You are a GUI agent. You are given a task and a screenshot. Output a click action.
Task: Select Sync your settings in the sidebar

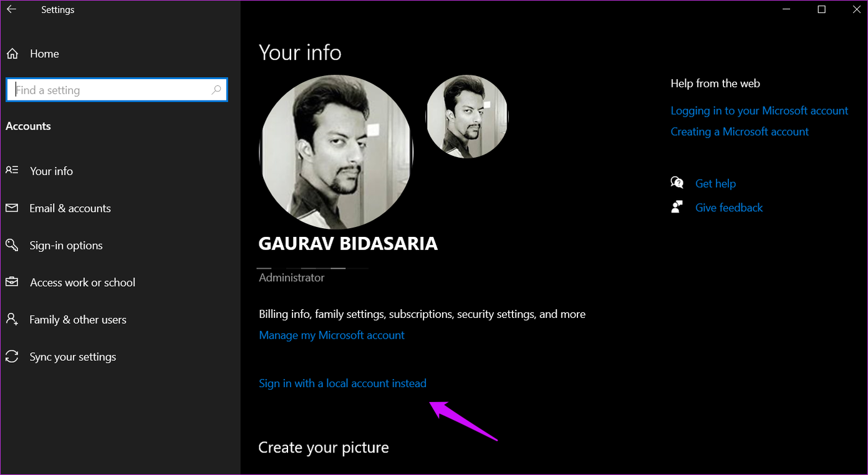point(72,356)
